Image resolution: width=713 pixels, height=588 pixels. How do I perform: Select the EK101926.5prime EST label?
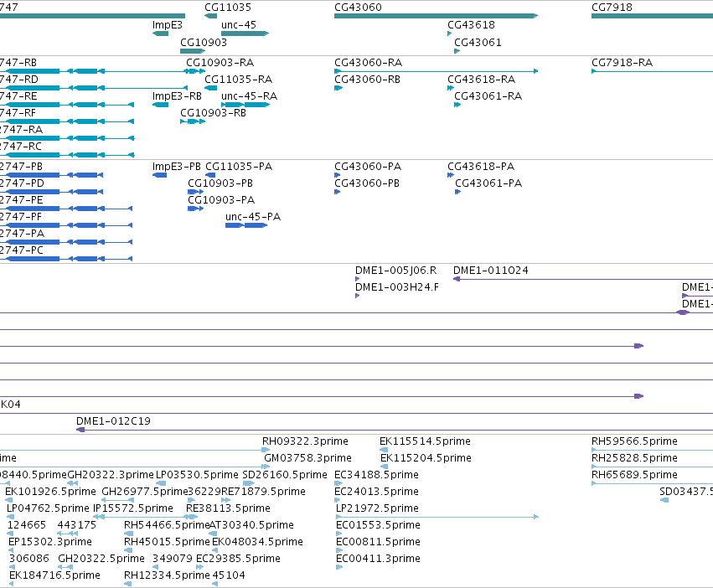(50, 492)
